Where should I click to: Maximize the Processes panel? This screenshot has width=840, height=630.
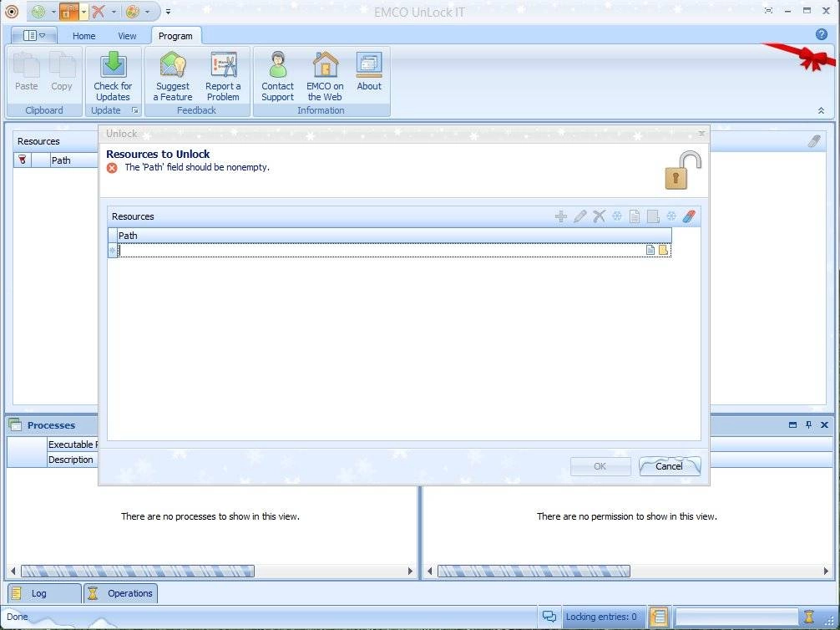[793, 424]
